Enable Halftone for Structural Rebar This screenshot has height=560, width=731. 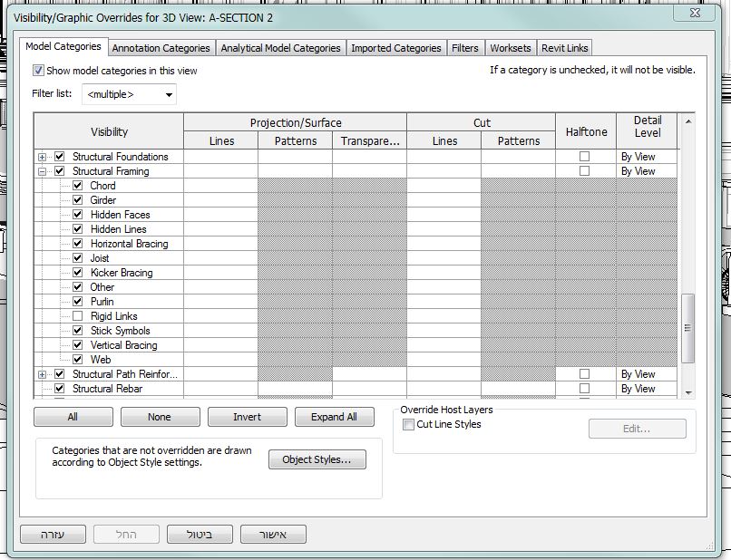(x=584, y=388)
